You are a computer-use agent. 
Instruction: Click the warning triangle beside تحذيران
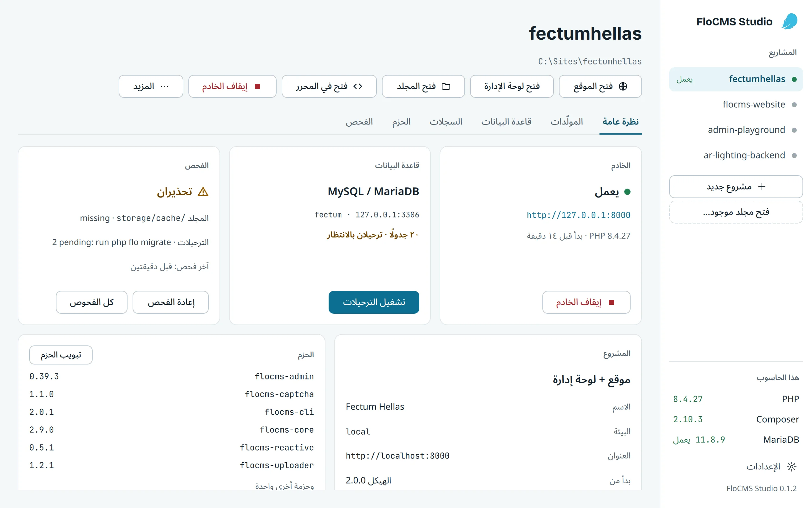203,191
